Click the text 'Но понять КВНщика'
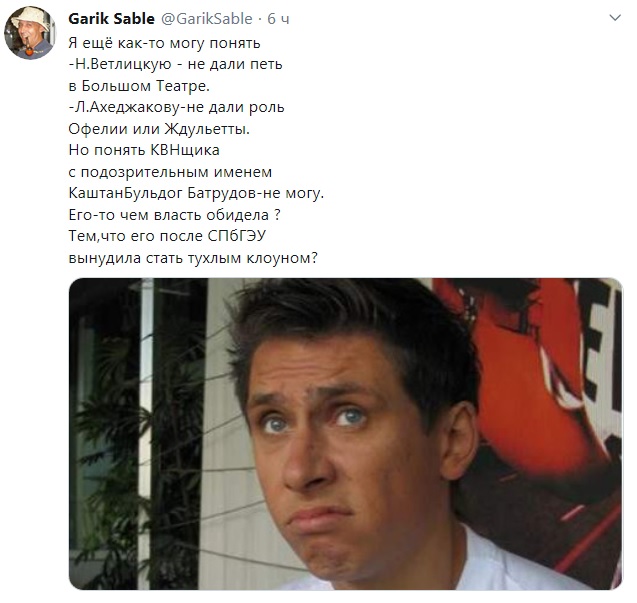This screenshot has height=603, width=637. [x=144, y=150]
